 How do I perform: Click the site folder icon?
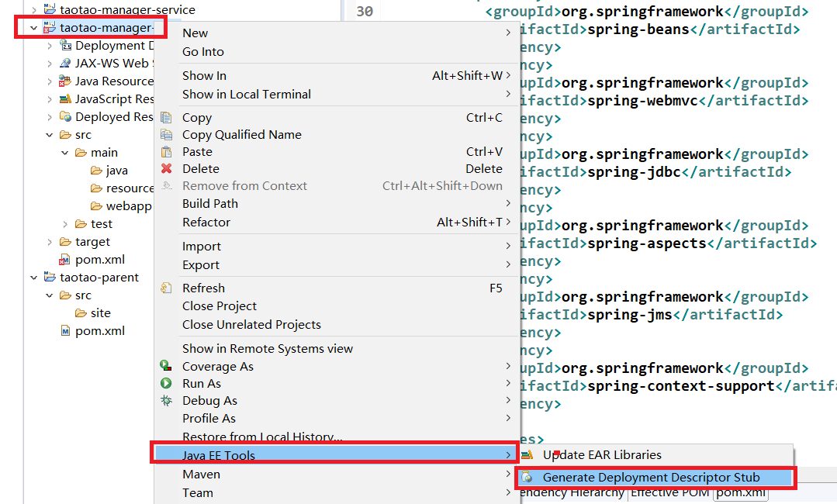(81, 312)
